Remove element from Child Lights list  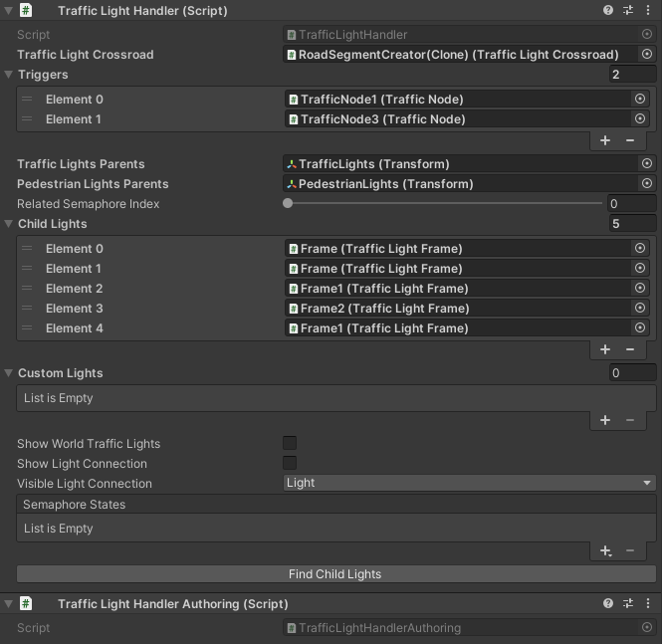tap(630, 349)
